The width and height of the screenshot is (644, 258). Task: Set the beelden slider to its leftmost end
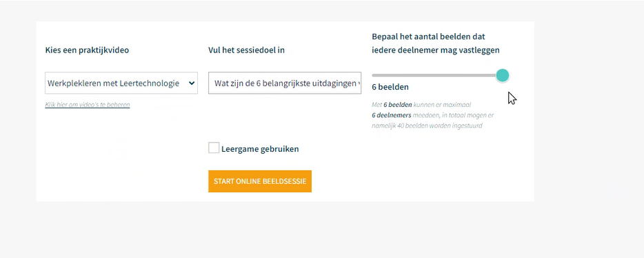coord(373,76)
